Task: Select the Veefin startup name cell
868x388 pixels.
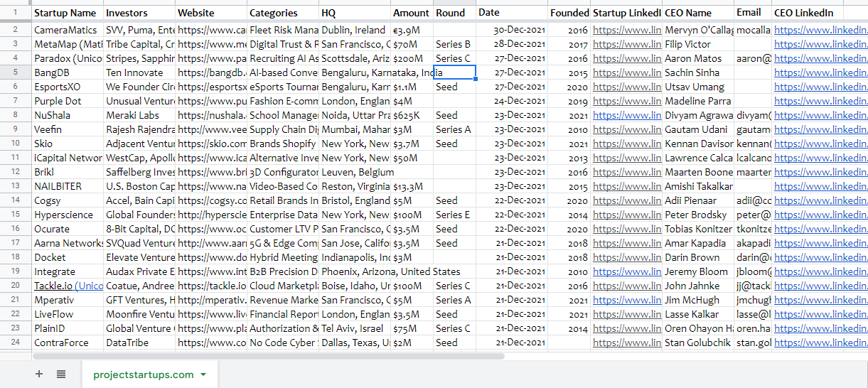Action: tap(68, 129)
